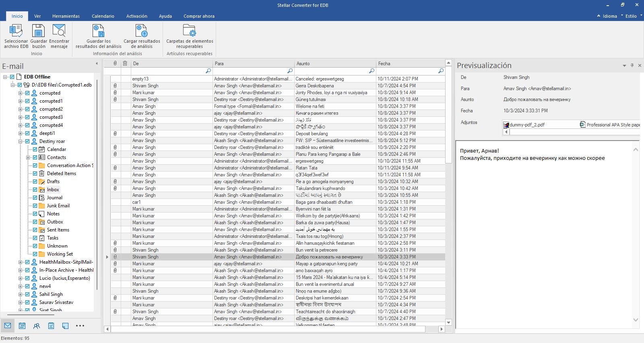Open Professional APA Style paper attachment

click(610, 125)
